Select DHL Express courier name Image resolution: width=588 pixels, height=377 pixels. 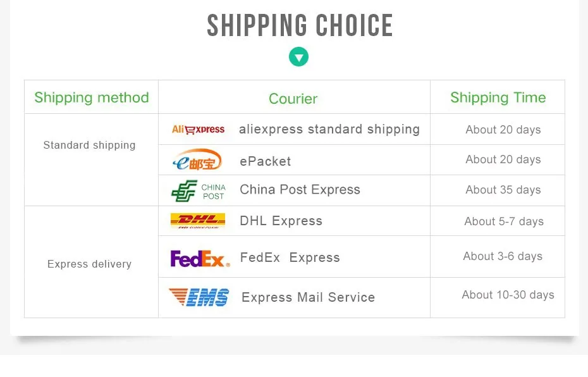[x=281, y=221]
